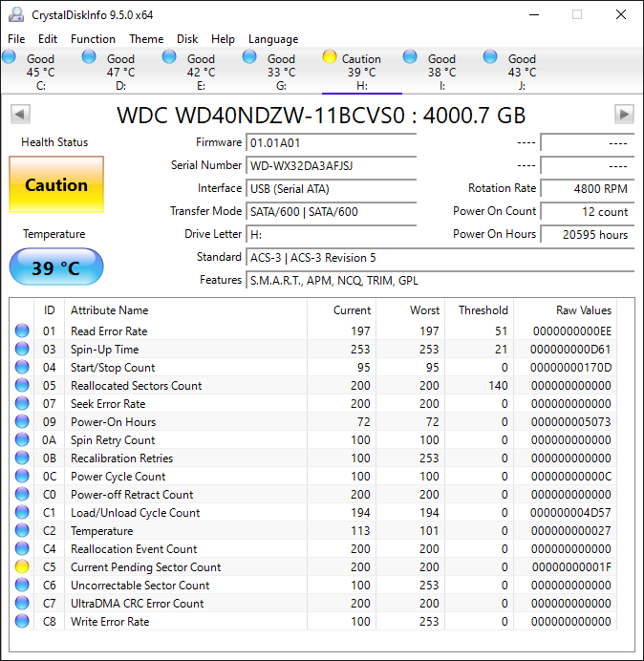The height and width of the screenshot is (661, 644).
Task: Open the Function menu
Action: (93, 39)
